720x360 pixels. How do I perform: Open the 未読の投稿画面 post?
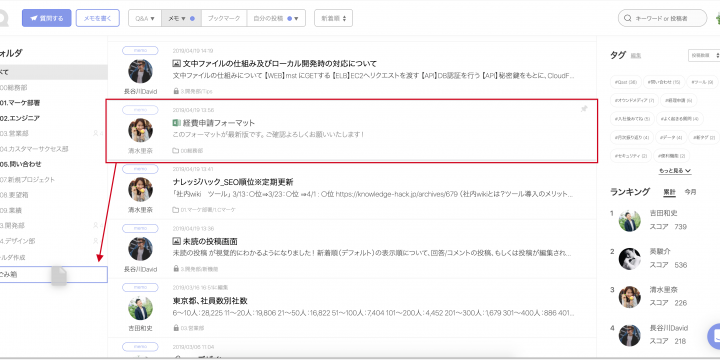(x=210, y=242)
